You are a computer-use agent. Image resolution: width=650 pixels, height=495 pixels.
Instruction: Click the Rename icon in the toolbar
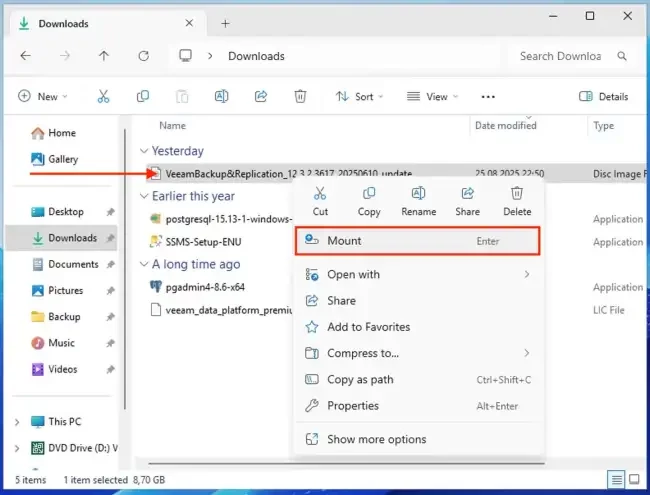click(x=221, y=97)
